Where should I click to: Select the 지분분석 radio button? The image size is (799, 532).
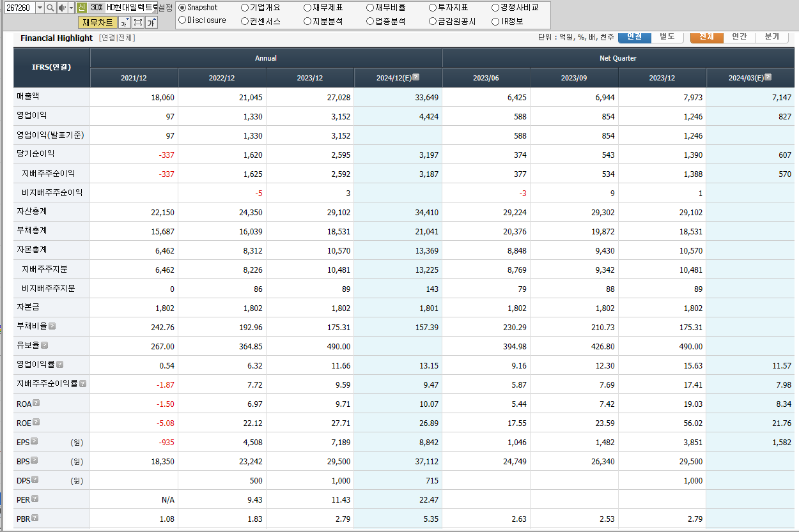click(307, 21)
